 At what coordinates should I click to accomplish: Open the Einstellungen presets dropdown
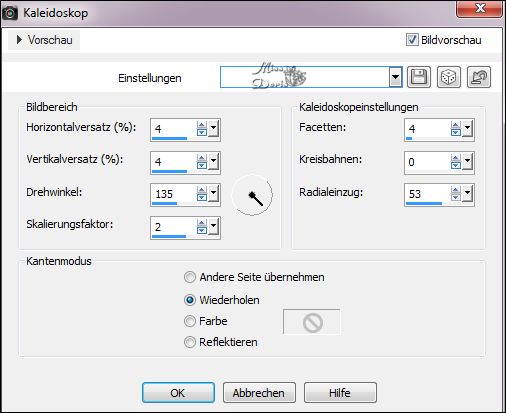395,77
